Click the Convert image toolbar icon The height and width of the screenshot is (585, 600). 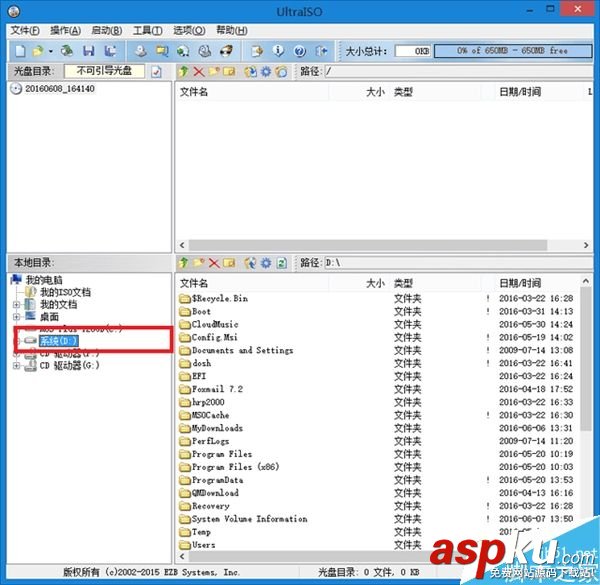[183, 51]
